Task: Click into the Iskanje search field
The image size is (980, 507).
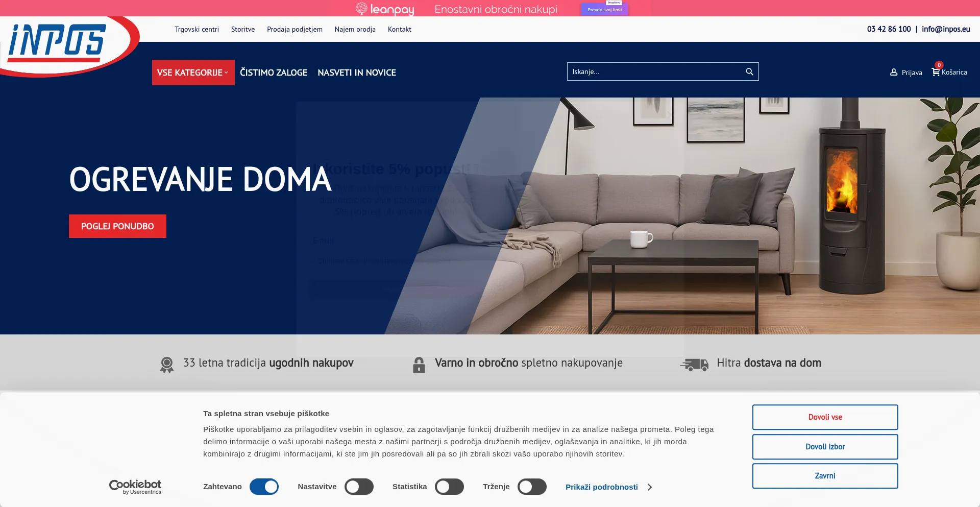Action: tap(653, 72)
